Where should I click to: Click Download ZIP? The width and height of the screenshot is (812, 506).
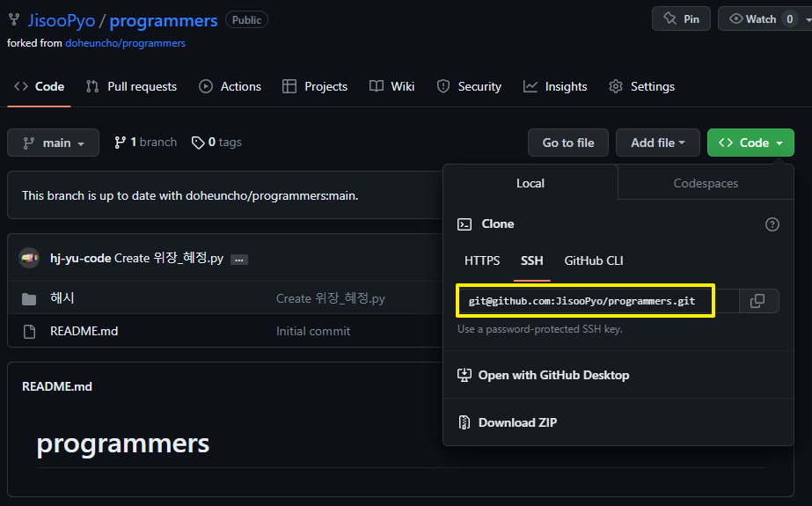tap(517, 422)
